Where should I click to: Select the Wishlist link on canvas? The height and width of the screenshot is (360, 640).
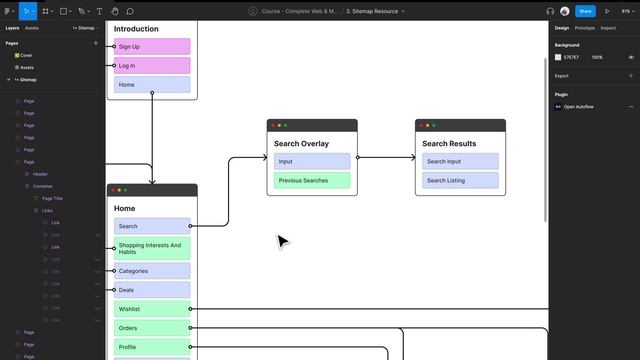click(152, 309)
